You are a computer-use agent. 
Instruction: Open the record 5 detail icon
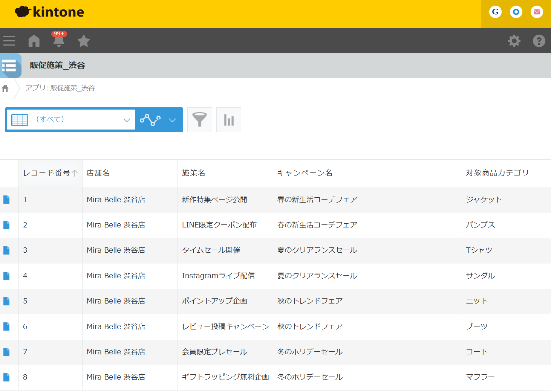[6, 301]
